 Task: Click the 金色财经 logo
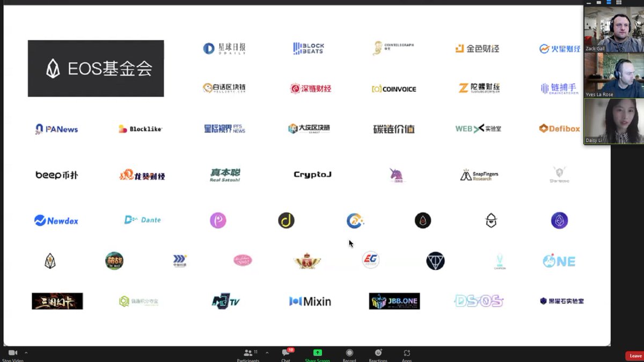point(477,48)
